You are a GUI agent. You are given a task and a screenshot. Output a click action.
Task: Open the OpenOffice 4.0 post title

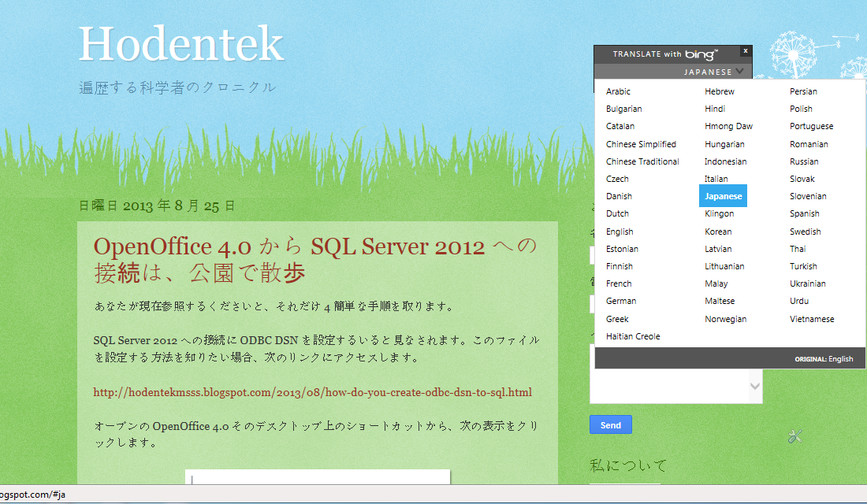click(315, 259)
